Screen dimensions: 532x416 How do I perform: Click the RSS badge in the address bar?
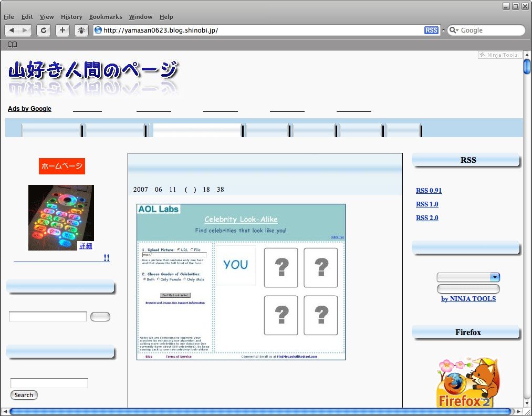point(431,30)
